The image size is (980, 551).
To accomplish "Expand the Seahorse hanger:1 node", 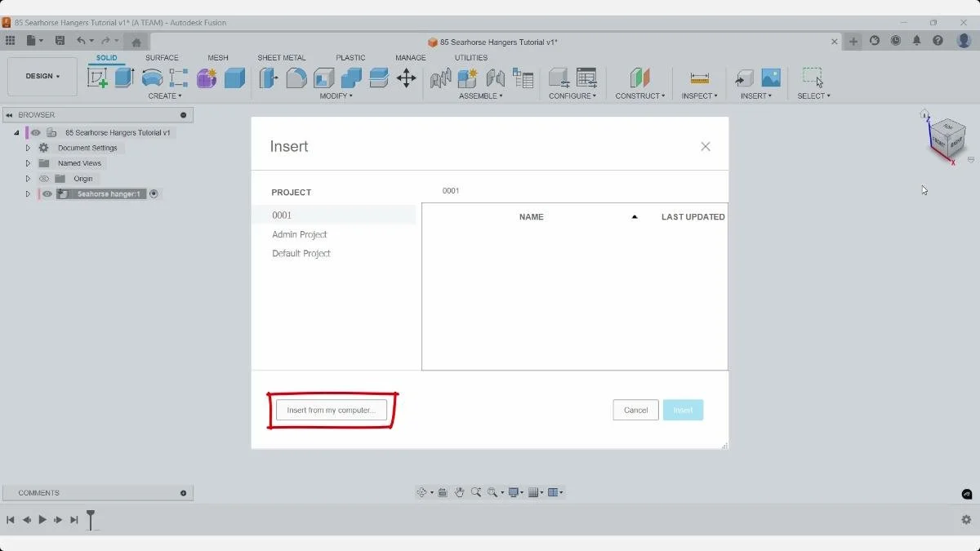I will pyautogui.click(x=28, y=194).
